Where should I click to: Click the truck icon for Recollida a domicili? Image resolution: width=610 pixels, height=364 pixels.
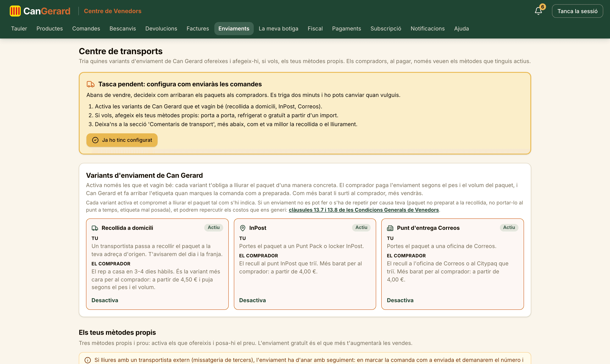(x=95, y=228)
